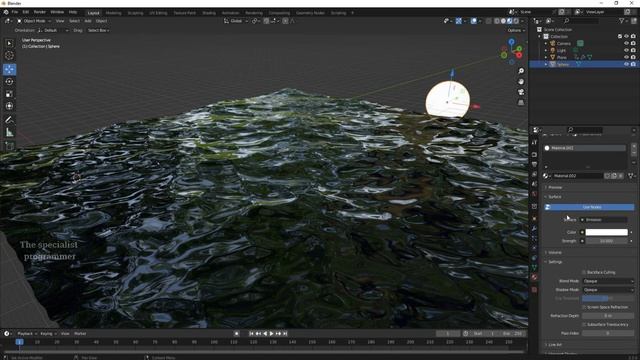Open the Output properties tab
640x360 pixels.
click(534, 164)
